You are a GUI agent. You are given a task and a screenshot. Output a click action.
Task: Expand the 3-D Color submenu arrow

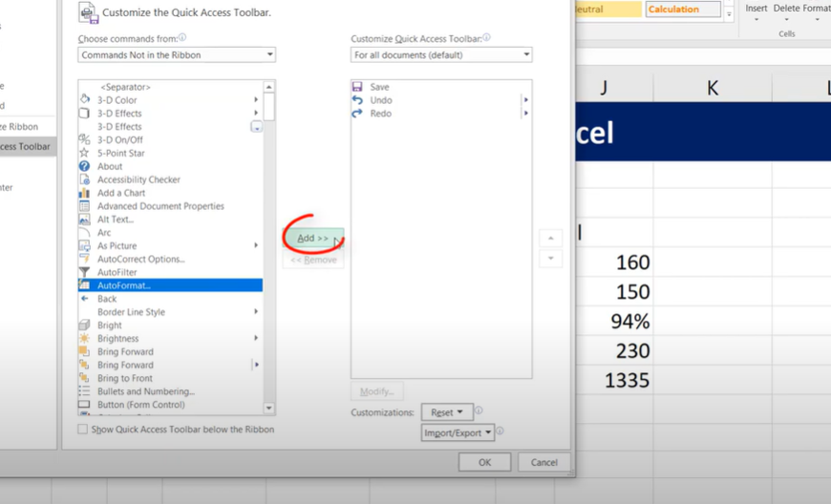click(256, 99)
